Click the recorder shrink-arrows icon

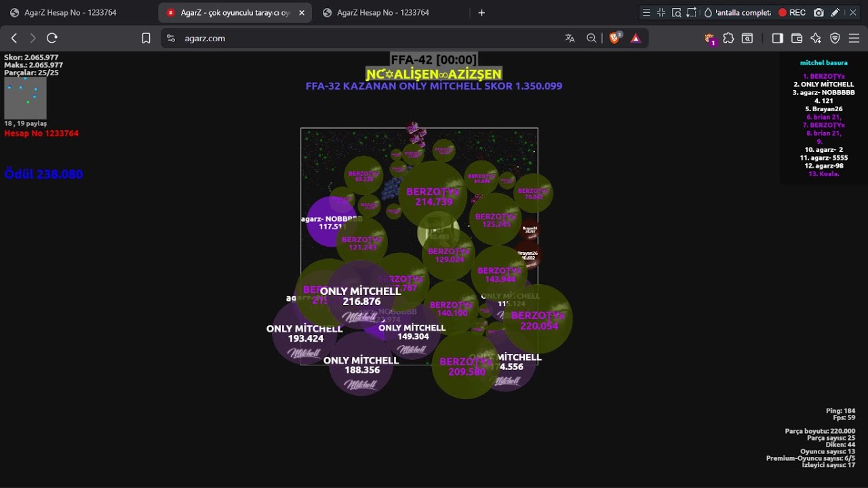(x=661, y=12)
